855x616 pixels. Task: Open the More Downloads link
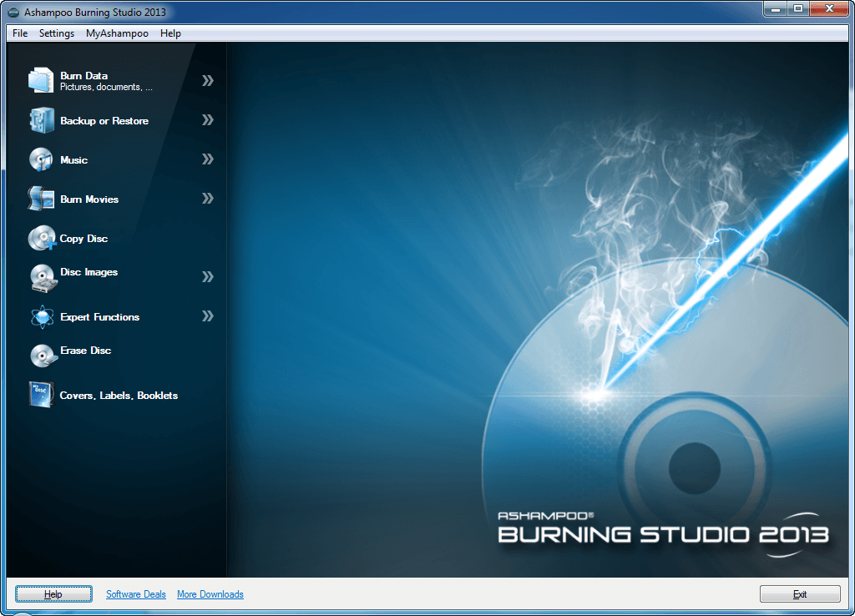210,594
